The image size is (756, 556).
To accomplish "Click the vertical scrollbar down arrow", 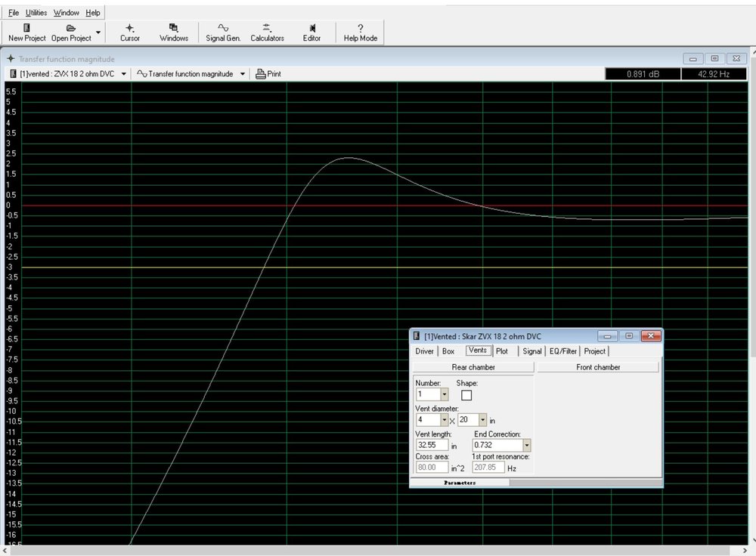I will pos(753,539).
